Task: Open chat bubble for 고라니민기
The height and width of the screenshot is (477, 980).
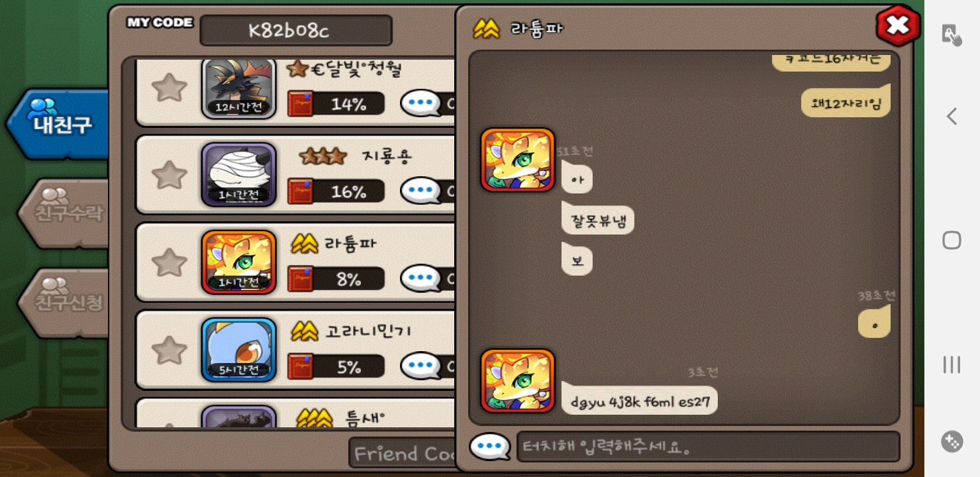Action: [x=421, y=366]
